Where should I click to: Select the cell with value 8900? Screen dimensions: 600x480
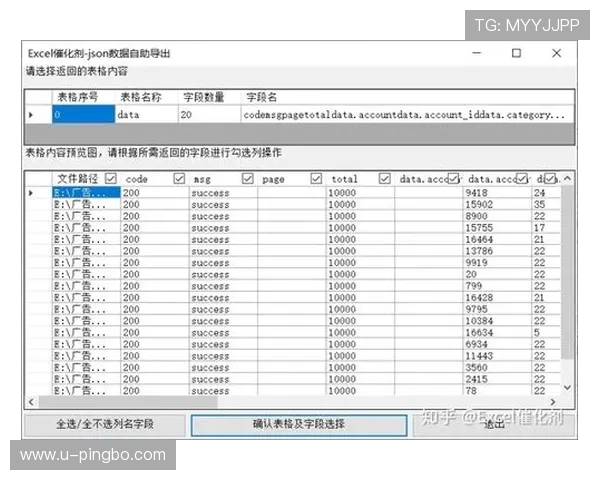coord(497,216)
